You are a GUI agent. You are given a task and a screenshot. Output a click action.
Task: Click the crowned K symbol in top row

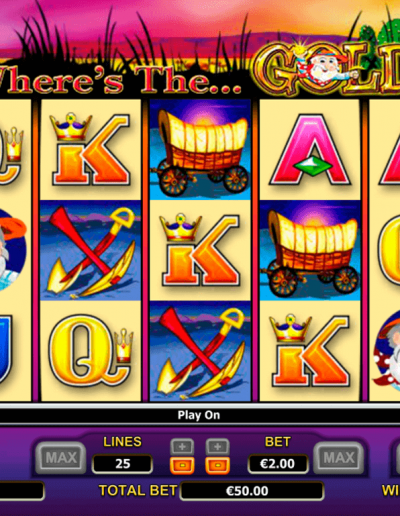click(90, 149)
